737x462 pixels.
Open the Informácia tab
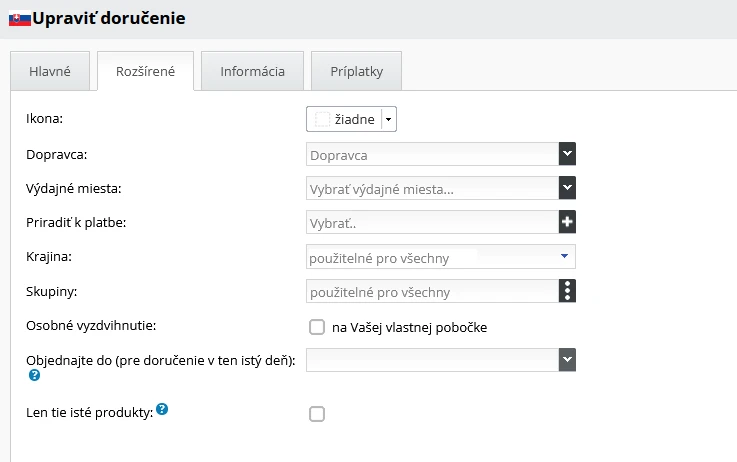tap(252, 71)
